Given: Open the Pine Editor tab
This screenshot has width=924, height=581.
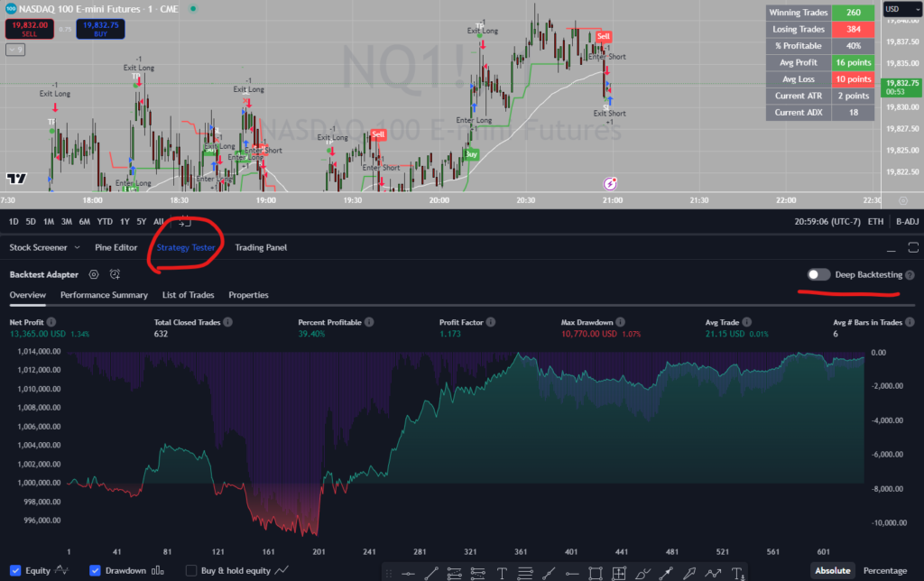Looking at the screenshot, I should click(x=115, y=247).
